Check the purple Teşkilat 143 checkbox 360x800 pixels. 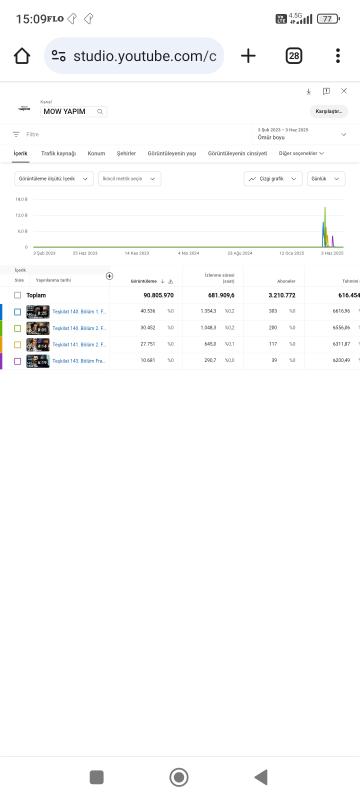point(18,361)
